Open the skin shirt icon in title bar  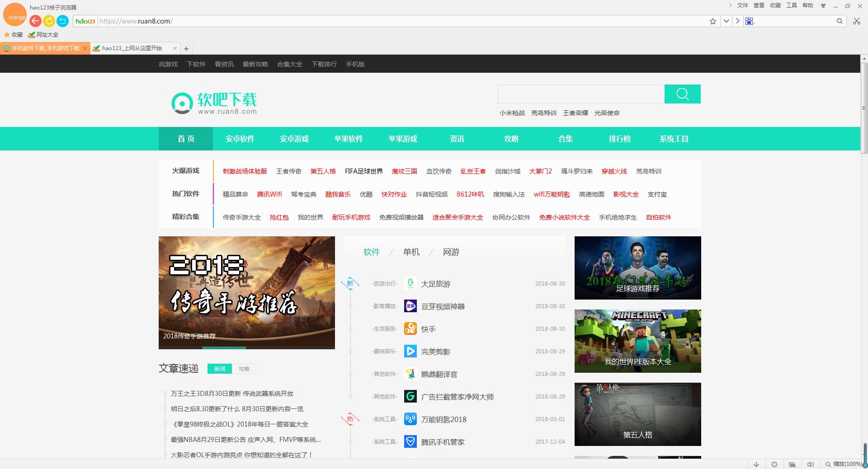[x=823, y=6]
